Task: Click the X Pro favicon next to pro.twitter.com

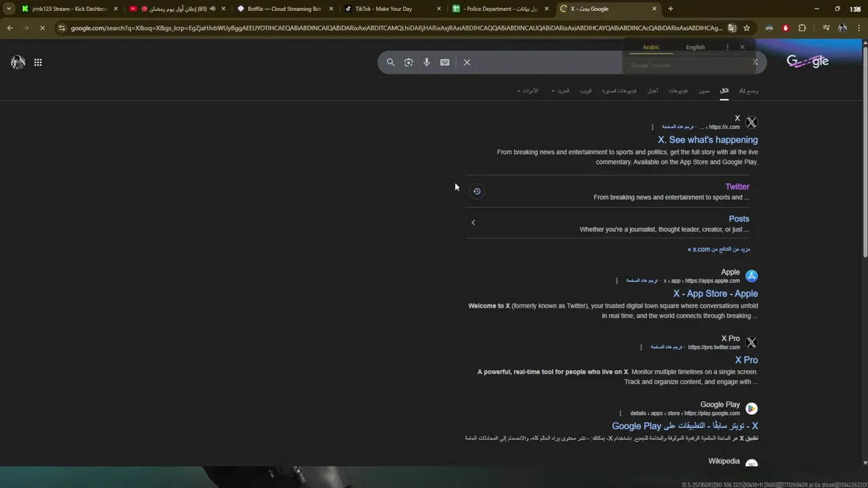Action: pyautogui.click(x=751, y=343)
